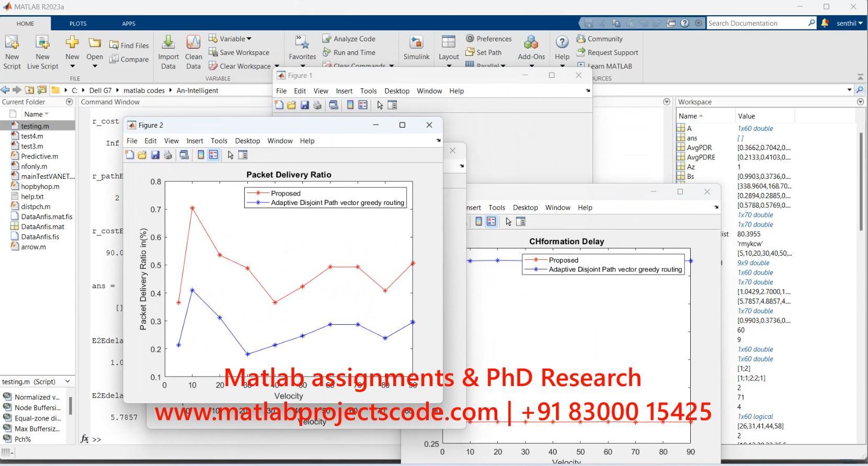Click the matlab codes path segment
Screen dimensions: 868x466
(x=144, y=90)
